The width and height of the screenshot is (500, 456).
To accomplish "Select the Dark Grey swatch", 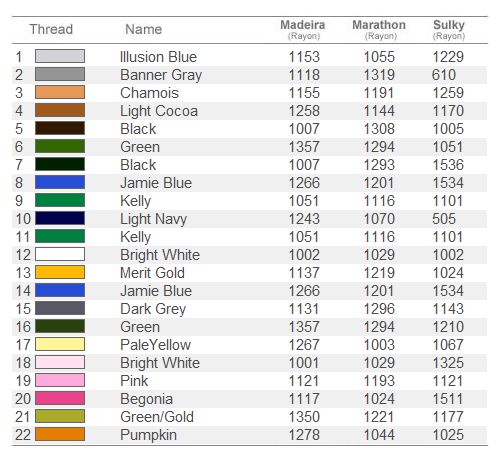I will (60, 308).
